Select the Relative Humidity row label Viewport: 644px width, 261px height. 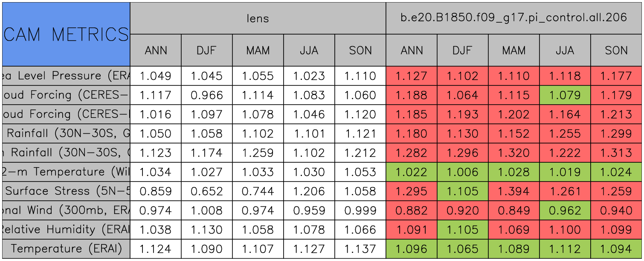(x=66, y=230)
